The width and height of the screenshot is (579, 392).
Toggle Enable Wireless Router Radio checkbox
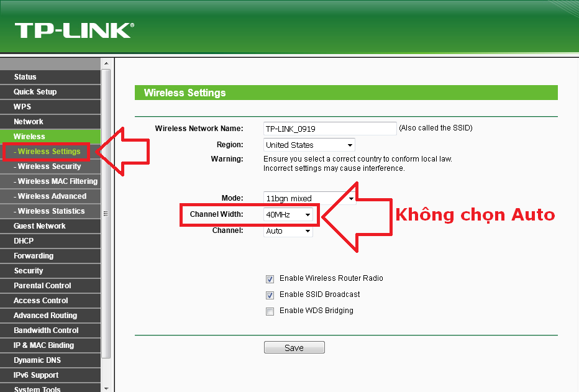(x=270, y=279)
